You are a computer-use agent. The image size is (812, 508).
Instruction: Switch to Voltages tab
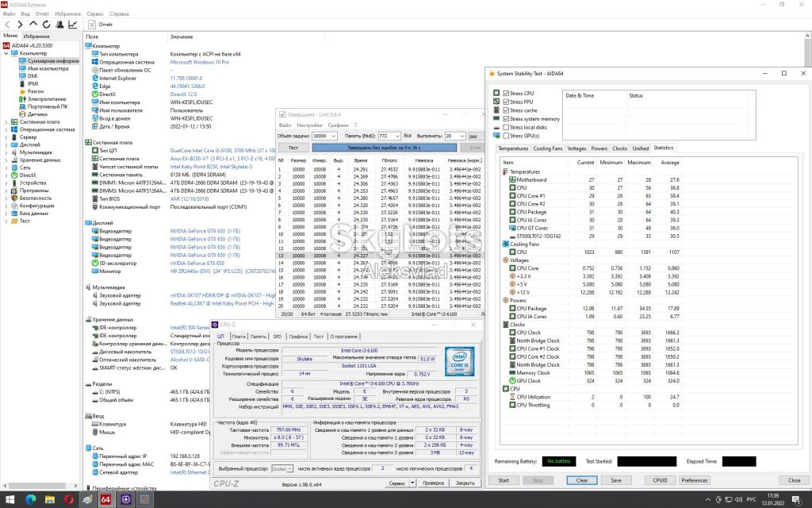click(x=576, y=148)
